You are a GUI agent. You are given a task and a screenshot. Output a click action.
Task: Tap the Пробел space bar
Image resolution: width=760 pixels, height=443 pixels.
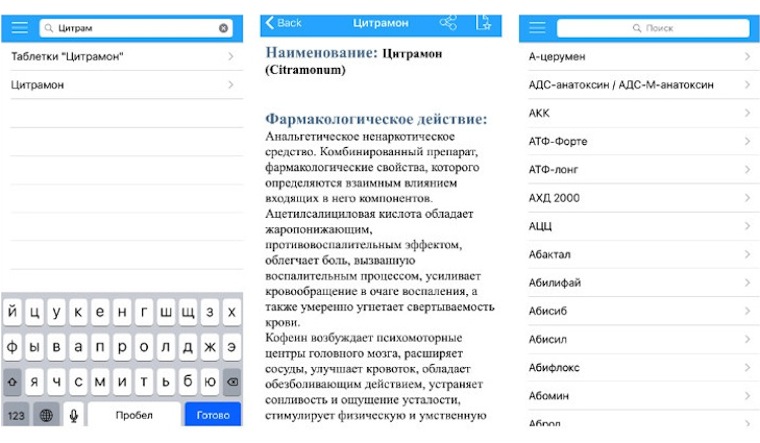(134, 415)
